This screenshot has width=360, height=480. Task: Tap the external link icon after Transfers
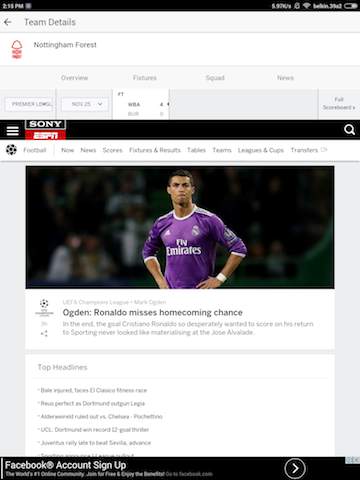point(323,150)
